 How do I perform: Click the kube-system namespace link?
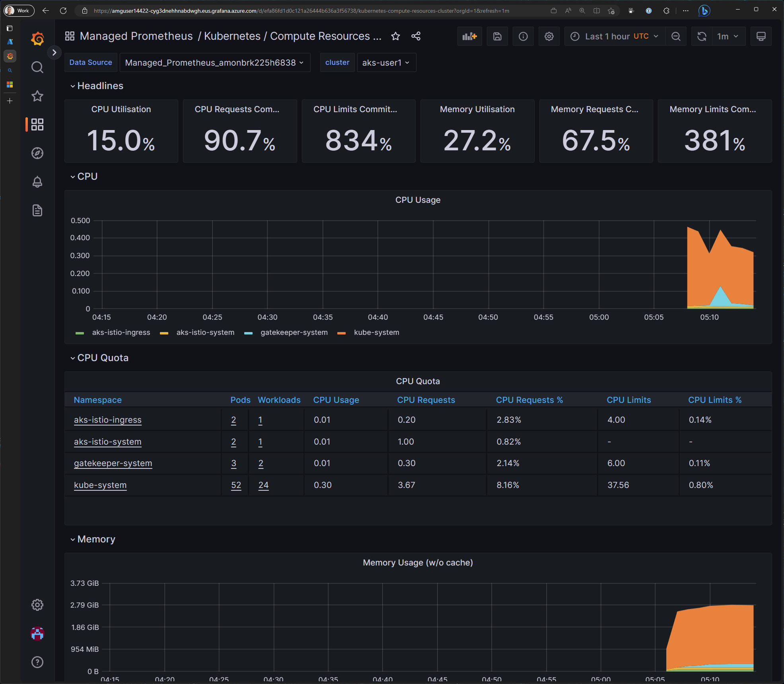pyautogui.click(x=100, y=485)
